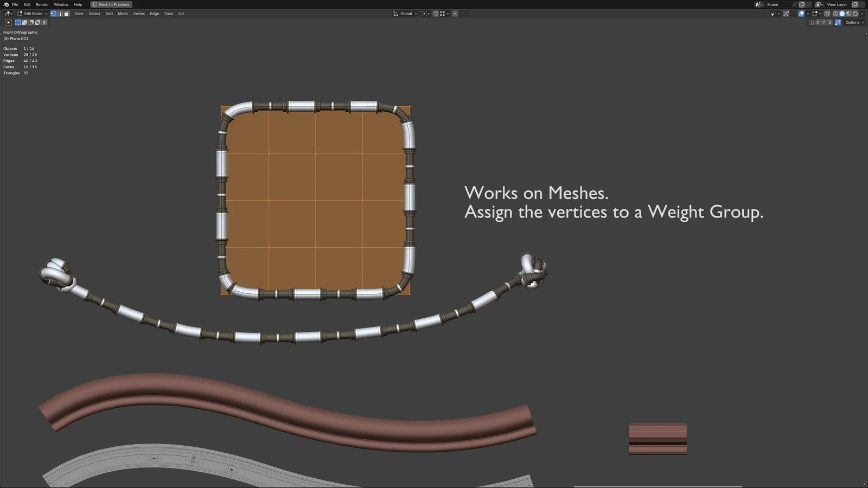Click the Back to Previous button
The height and width of the screenshot is (488, 868).
111,4
